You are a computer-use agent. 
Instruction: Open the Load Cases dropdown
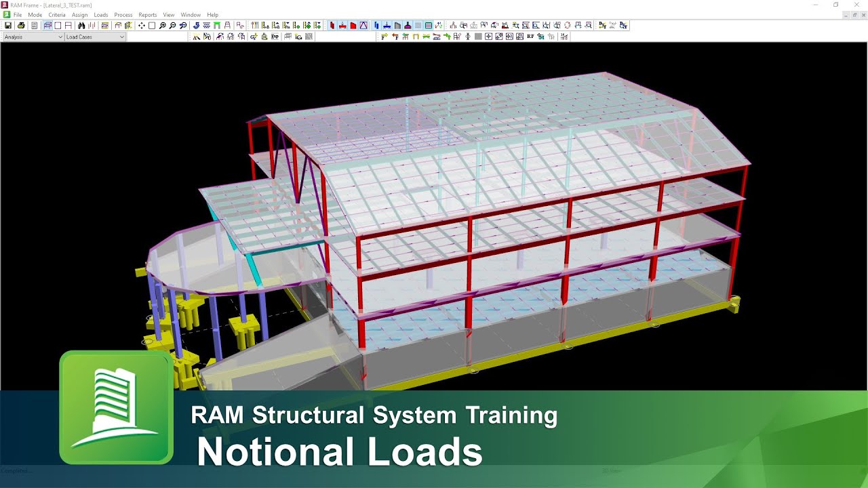pos(95,37)
